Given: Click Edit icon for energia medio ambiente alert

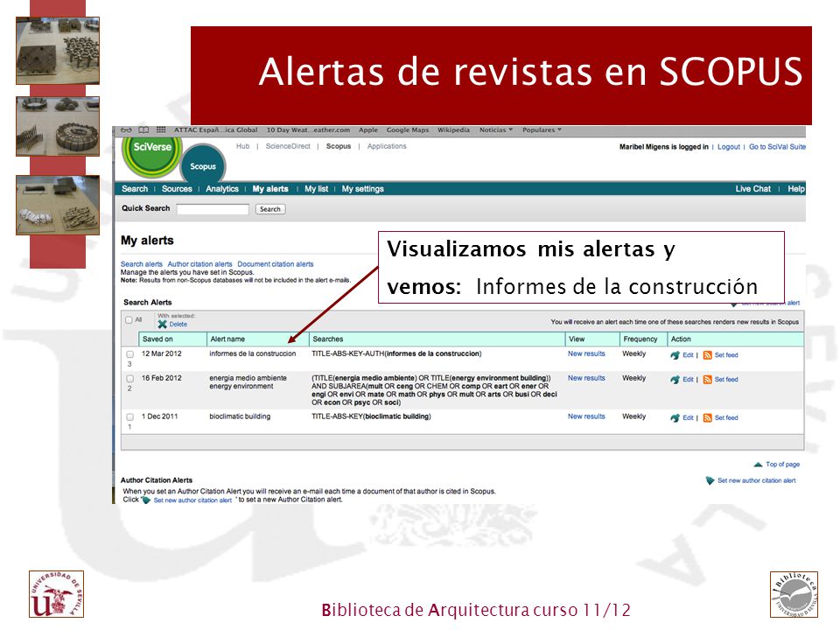Looking at the screenshot, I should point(675,380).
